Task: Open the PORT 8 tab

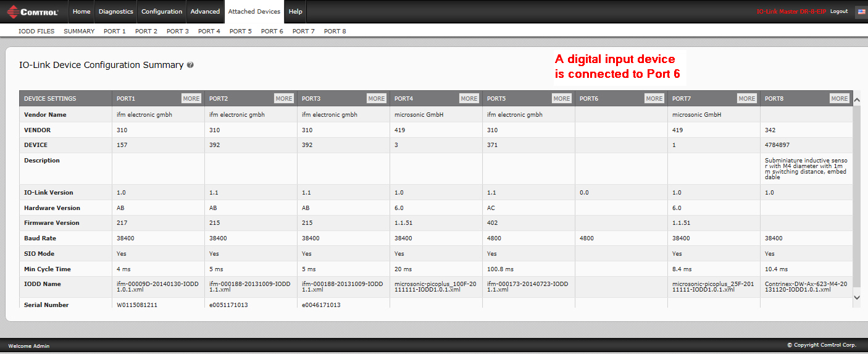Action: tap(335, 31)
